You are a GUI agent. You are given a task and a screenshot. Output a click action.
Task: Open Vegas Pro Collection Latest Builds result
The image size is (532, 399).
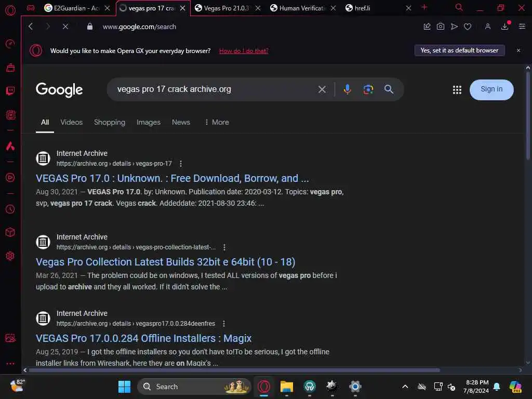pos(166,262)
